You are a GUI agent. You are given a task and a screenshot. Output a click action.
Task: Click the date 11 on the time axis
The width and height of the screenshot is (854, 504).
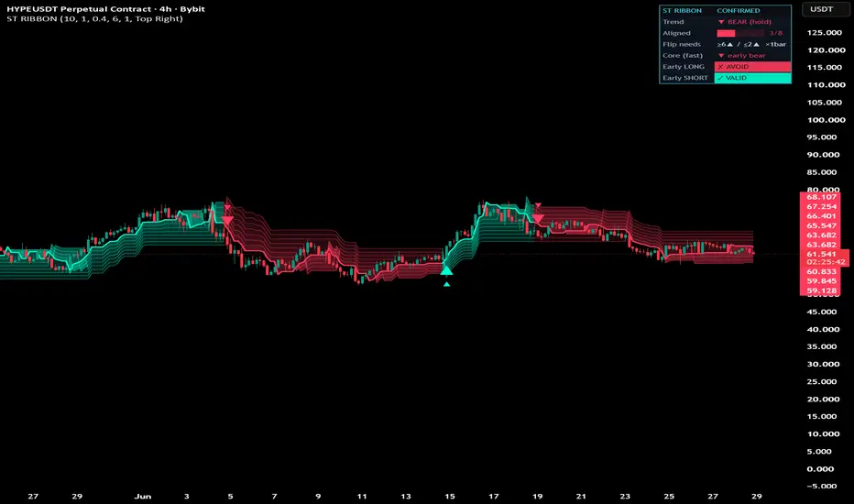[x=362, y=497]
